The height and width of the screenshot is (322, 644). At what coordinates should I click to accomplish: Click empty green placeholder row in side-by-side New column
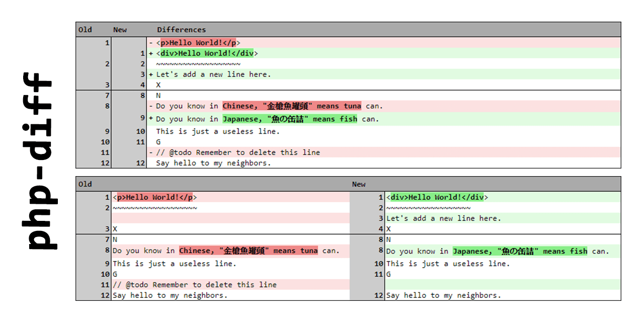503,285
